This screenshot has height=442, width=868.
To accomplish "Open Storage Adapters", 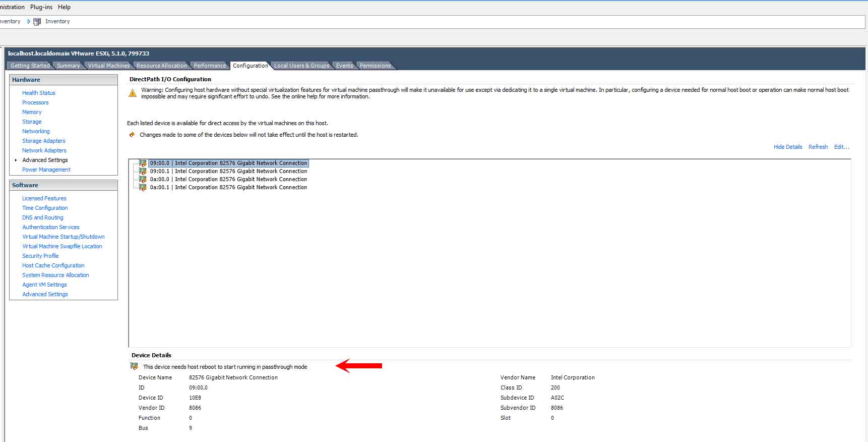I will (x=44, y=141).
